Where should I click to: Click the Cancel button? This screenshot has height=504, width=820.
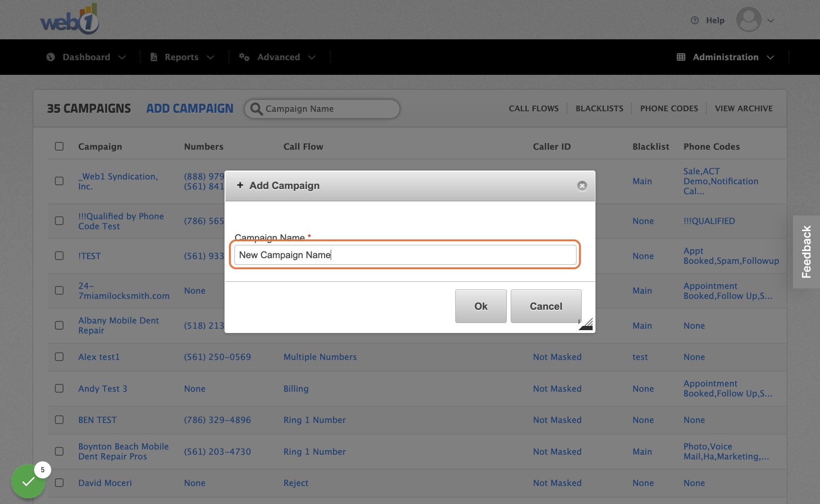pyautogui.click(x=546, y=306)
